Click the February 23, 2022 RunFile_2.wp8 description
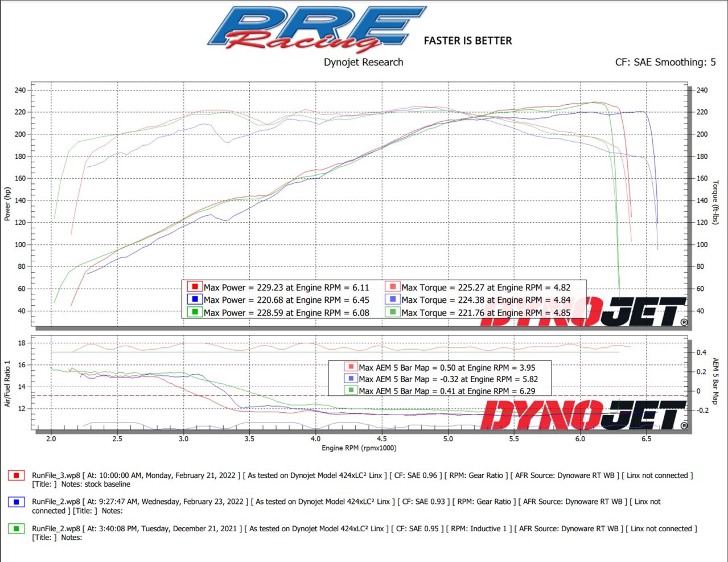728x562 pixels. pyautogui.click(x=346, y=506)
